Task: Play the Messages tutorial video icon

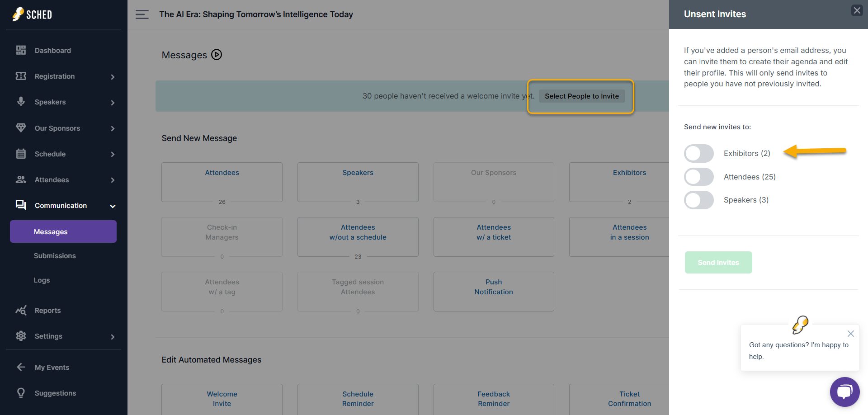Action: coord(217,55)
